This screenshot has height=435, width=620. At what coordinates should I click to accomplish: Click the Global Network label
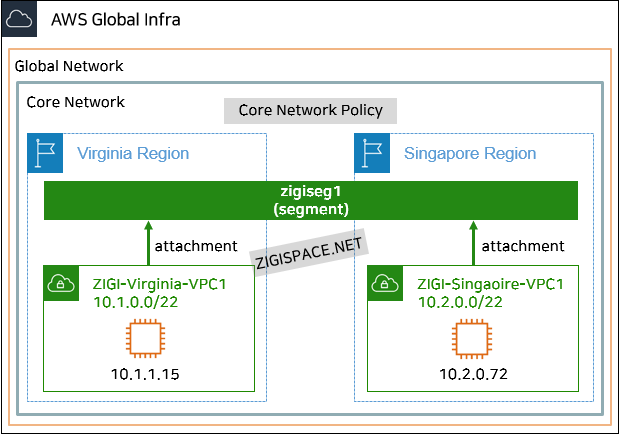pos(69,66)
